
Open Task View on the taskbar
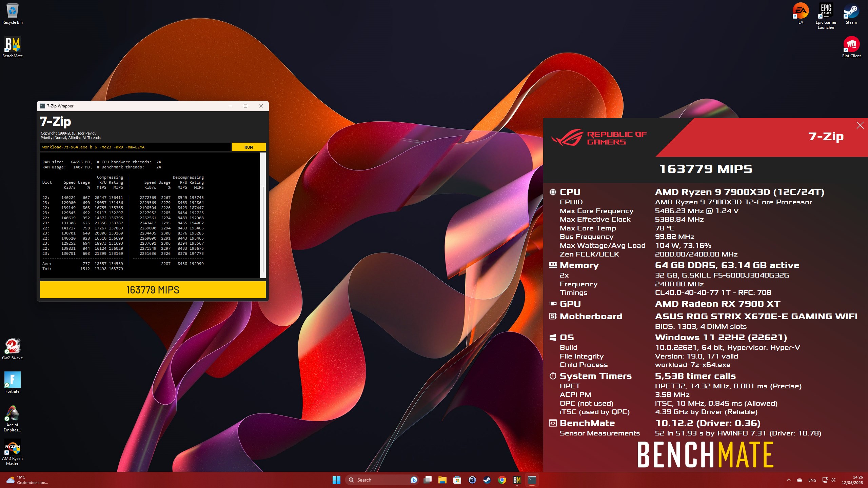point(428,480)
